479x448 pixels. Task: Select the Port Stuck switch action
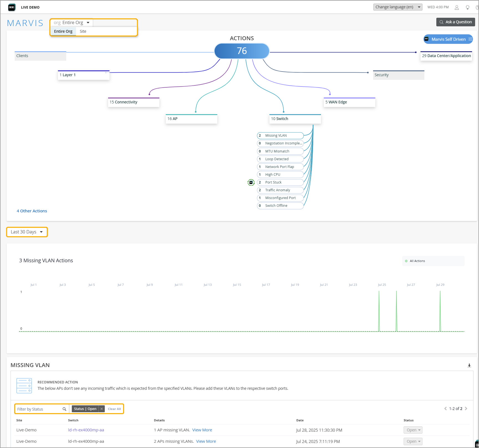[280, 182]
